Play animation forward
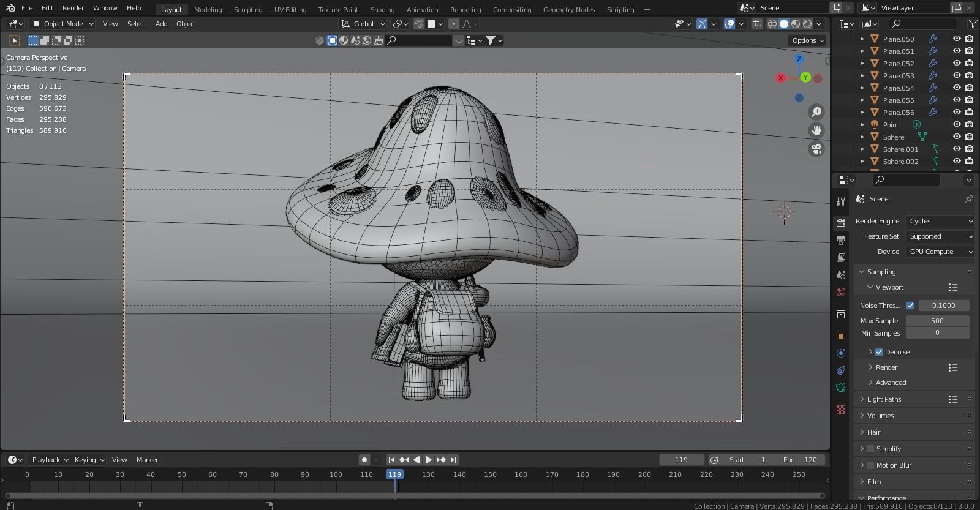 [429, 460]
